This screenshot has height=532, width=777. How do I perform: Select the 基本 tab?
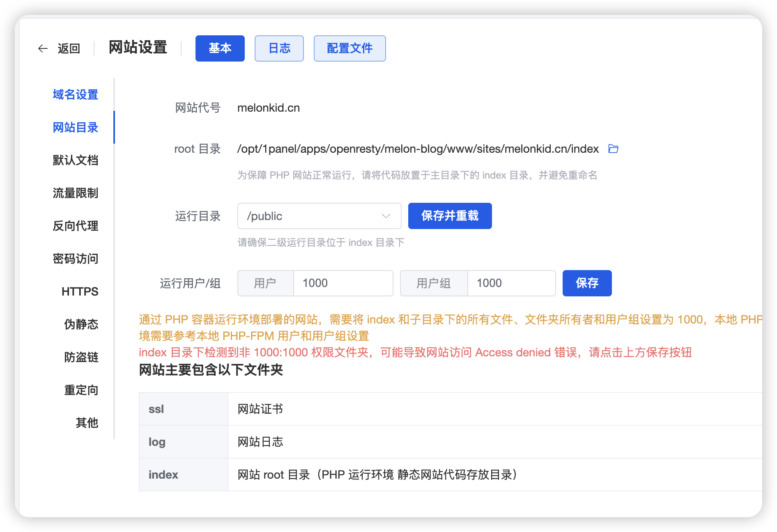point(220,48)
